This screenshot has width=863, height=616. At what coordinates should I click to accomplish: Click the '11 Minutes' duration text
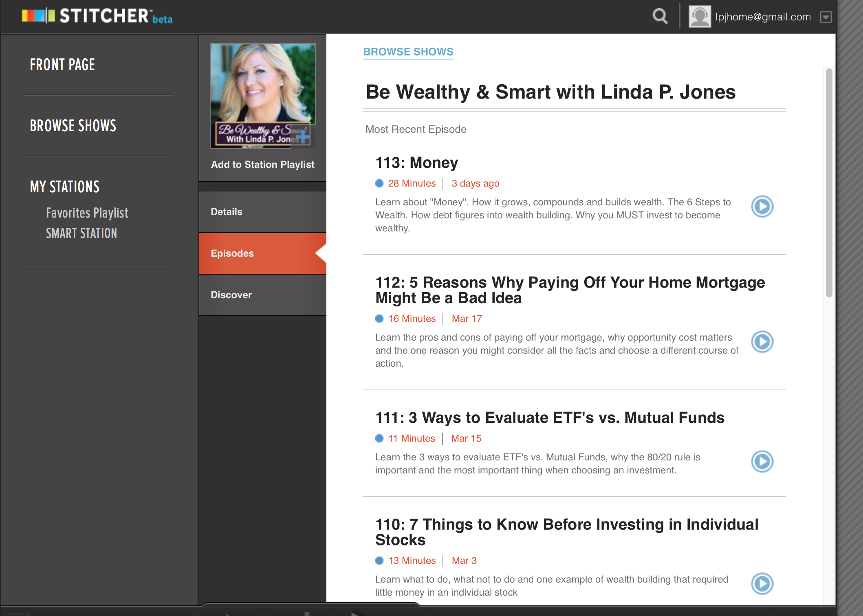click(x=412, y=438)
